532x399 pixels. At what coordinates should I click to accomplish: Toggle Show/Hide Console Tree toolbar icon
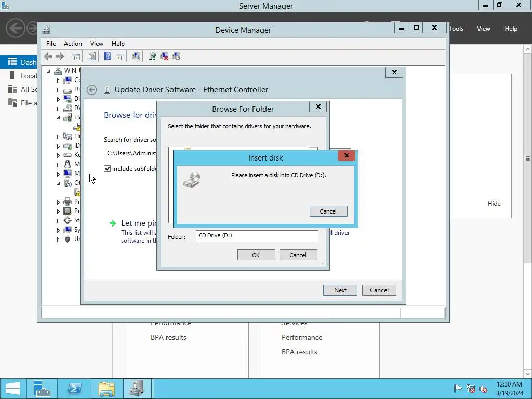76,56
